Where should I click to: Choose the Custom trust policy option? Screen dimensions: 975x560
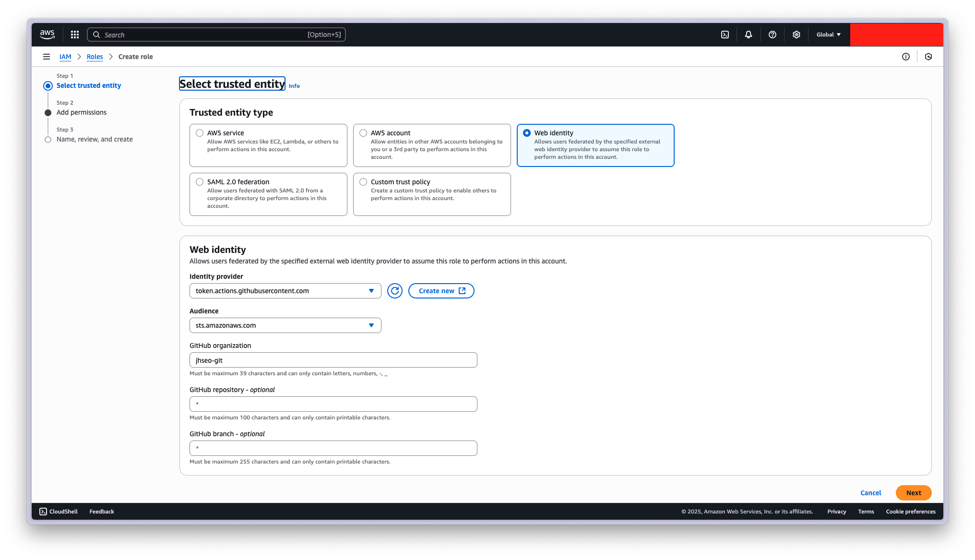[363, 182]
